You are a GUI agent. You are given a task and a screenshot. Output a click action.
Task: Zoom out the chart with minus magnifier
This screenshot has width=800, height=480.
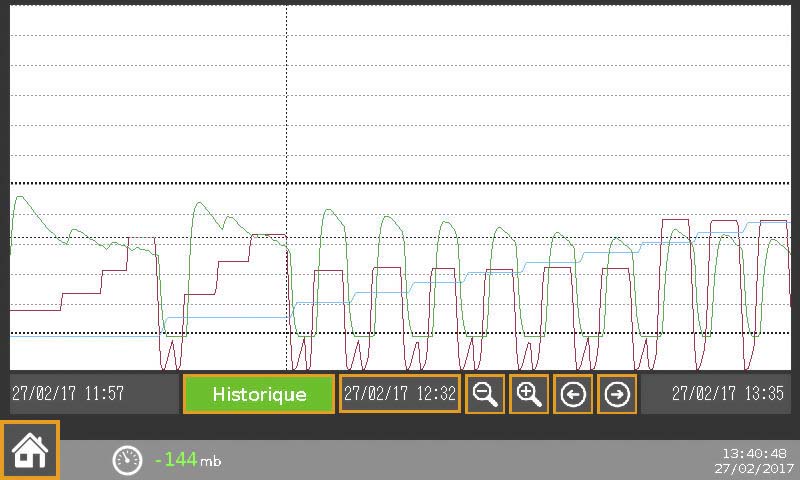485,394
